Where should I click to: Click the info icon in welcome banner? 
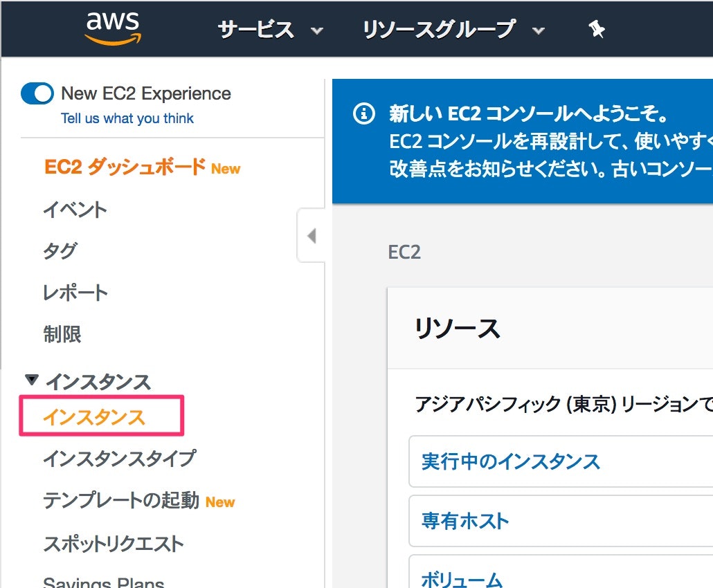(x=364, y=113)
